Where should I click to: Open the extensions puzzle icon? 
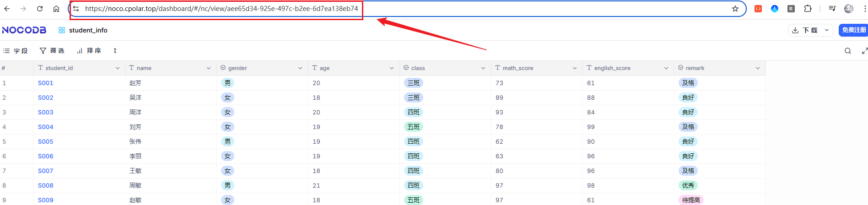808,9
